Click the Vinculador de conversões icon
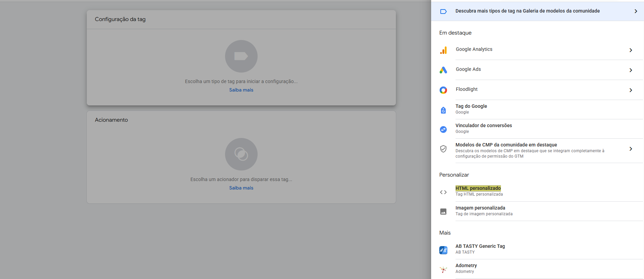This screenshot has height=279, width=644. [x=443, y=129]
